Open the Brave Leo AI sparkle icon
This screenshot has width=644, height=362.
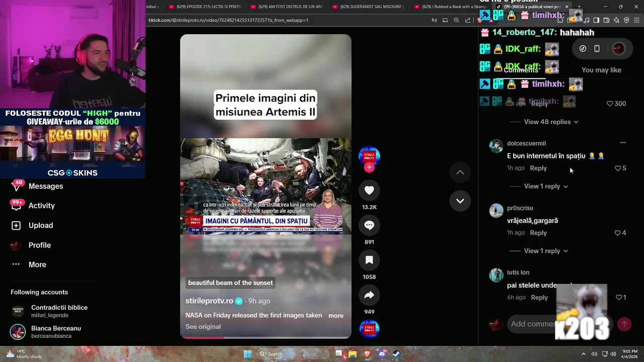(616, 20)
